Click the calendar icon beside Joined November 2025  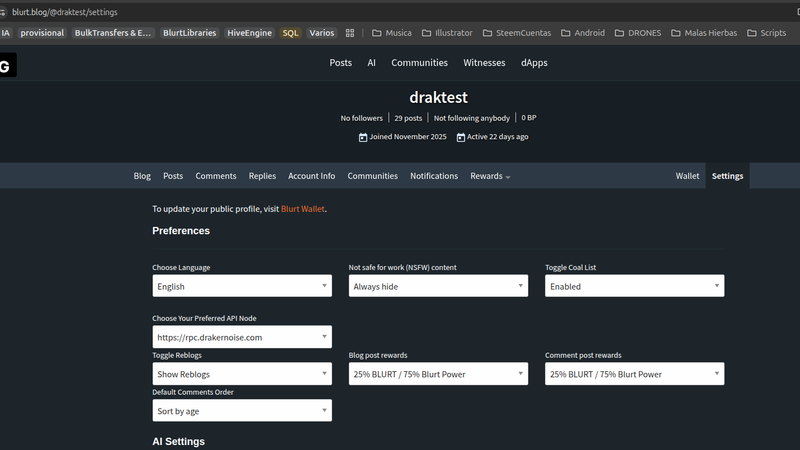tap(363, 137)
